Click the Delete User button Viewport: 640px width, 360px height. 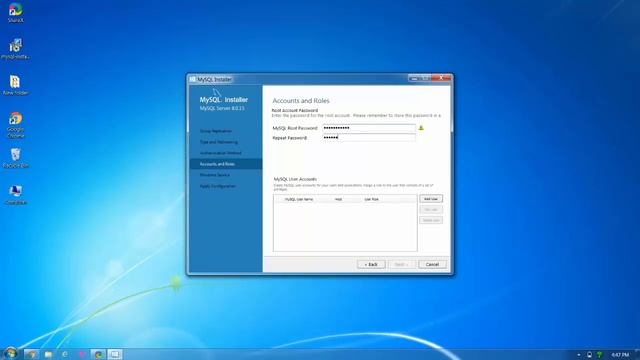[x=431, y=220]
